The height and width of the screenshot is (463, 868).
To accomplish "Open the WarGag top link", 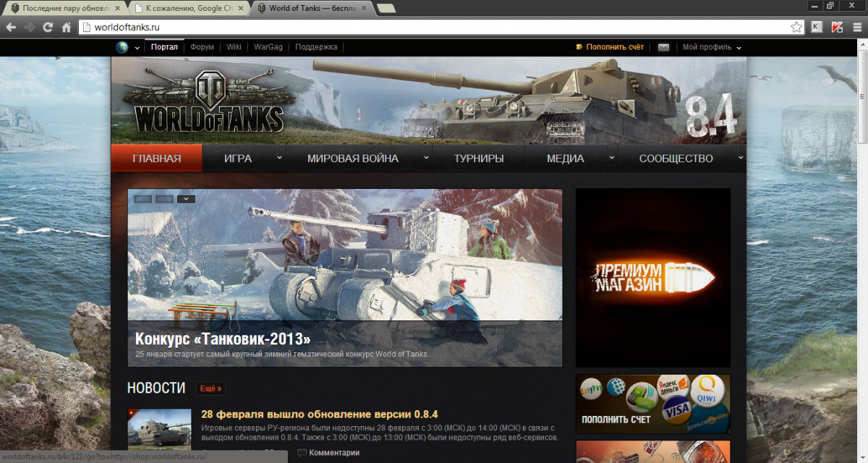I will pos(268,47).
